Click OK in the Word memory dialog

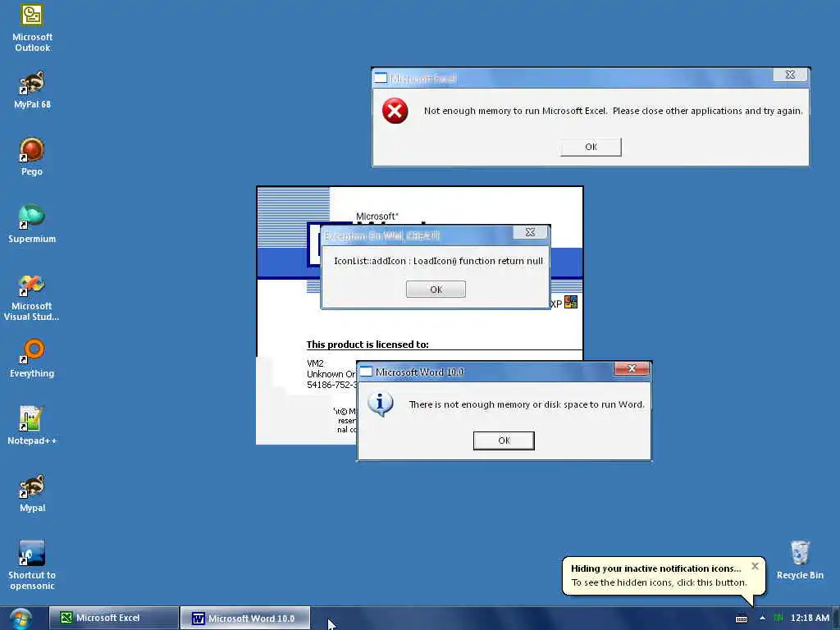click(x=504, y=441)
